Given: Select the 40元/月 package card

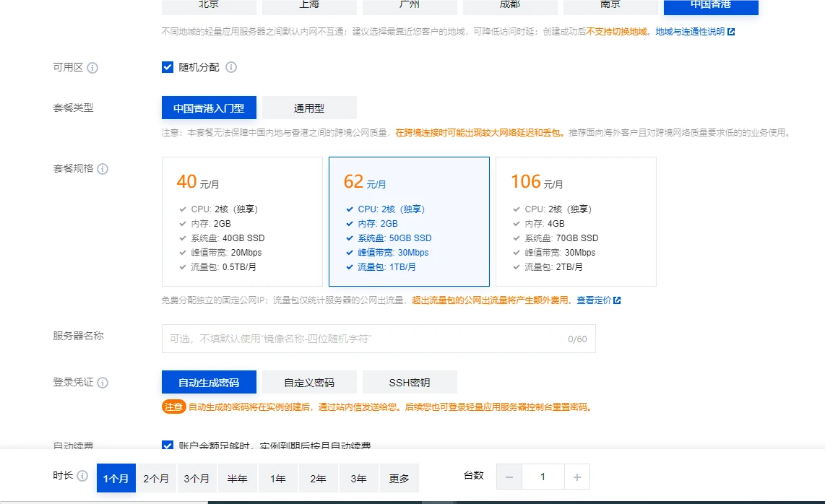Looking at the screenshot, I should [242, 222].
